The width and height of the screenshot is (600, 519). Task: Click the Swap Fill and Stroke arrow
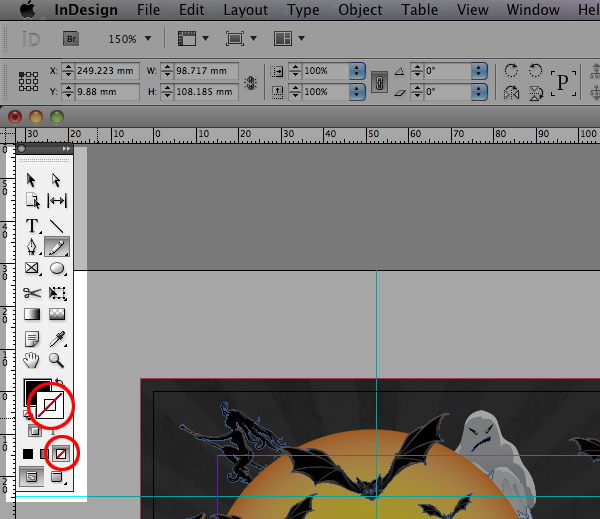pos(59,382)
